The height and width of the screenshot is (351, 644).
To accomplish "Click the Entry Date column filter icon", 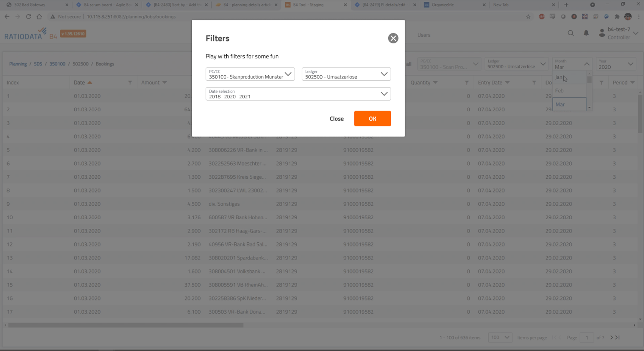I will pos(534,83).
